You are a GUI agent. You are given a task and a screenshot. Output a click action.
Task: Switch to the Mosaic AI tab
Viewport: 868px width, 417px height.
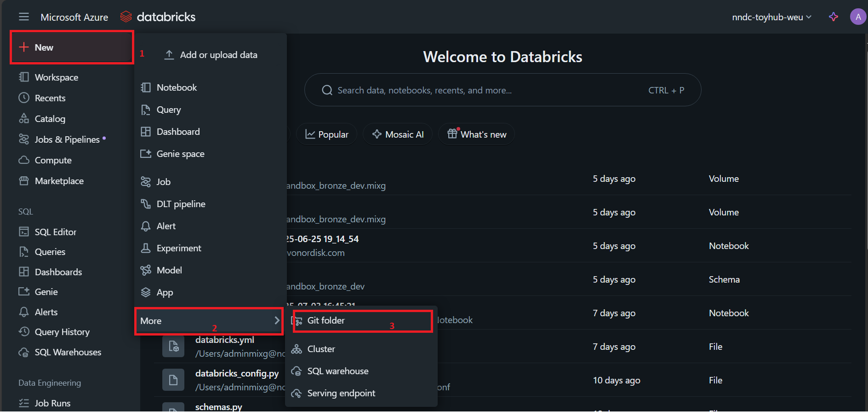click(398, 134)
